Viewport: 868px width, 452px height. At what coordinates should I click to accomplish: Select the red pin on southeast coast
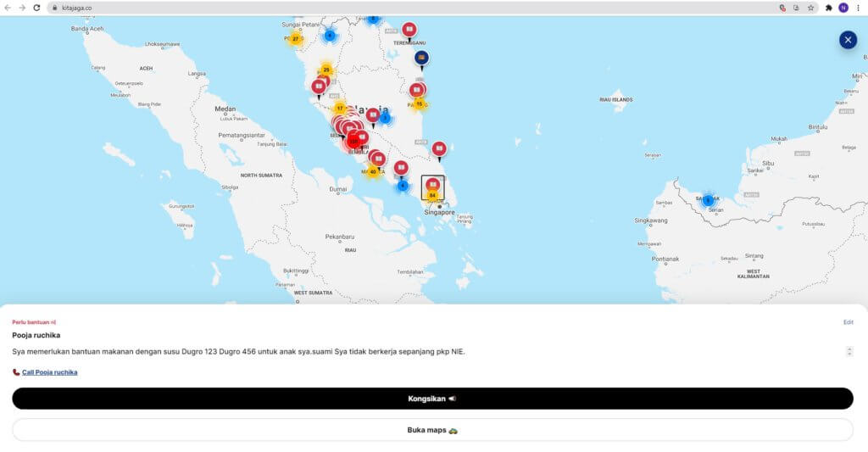(x=439, y=149)
